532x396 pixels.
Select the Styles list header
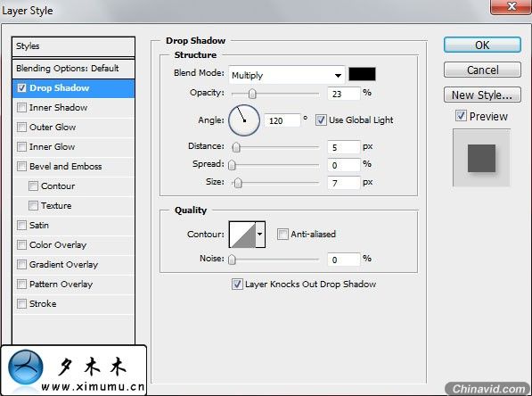pyautogui.click(x=73, y=46)
